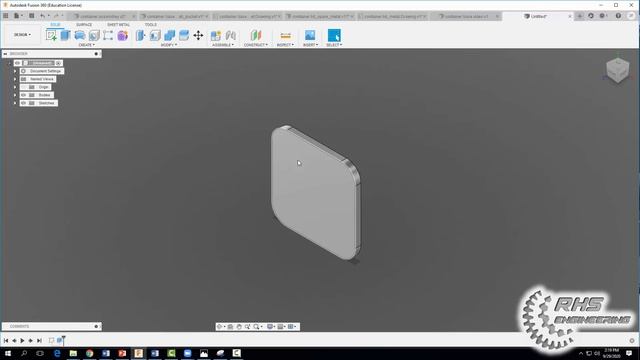This screenshot has width=640, height=360.
Task: Expand the Sketches folder node
Action: (15, 103)
